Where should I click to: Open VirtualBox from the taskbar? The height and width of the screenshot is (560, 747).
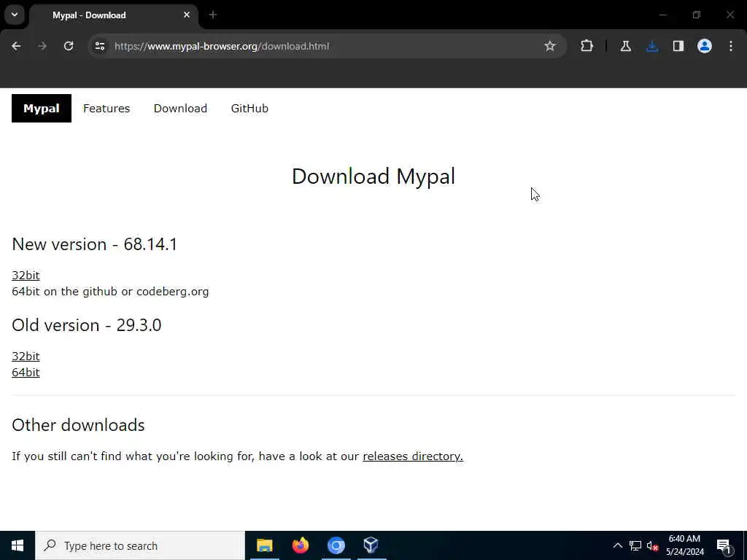(x=371, y=545)
